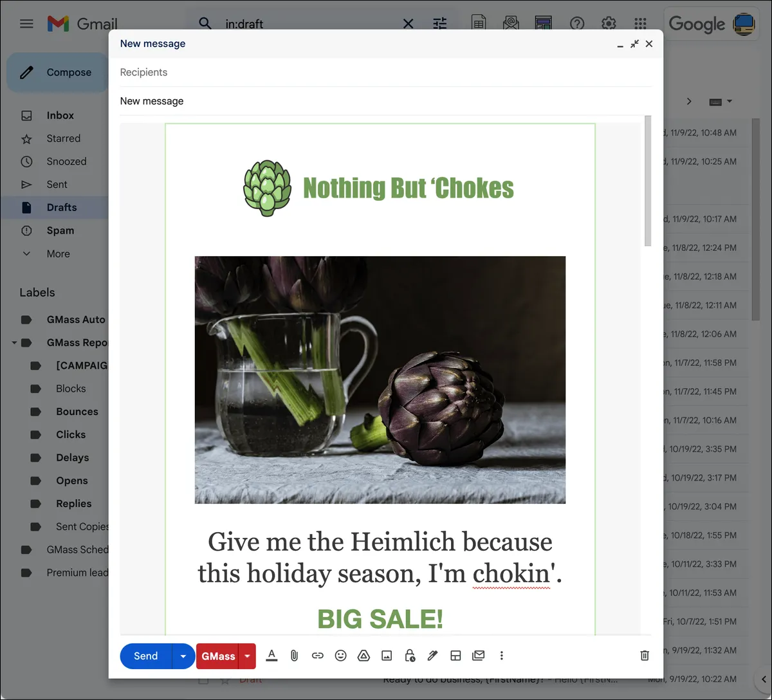Open the GMass Scheduled label
The height and width of the screenshot is (700, 772).
coord(77,549)
